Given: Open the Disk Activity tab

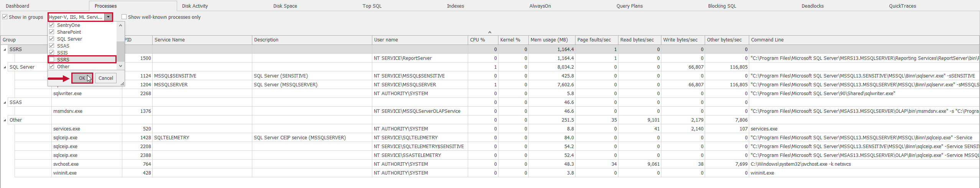Looking at the screenshot, I should (195, 6).
